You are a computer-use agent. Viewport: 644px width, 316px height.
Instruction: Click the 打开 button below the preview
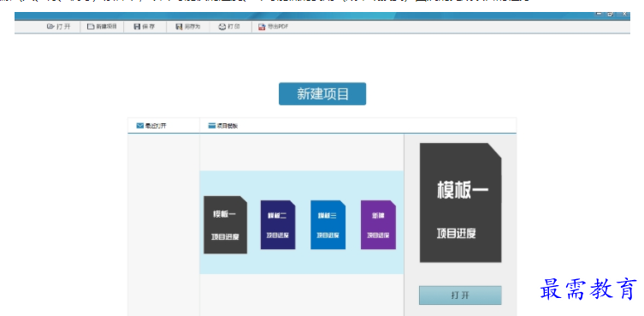tap(460, 295)
